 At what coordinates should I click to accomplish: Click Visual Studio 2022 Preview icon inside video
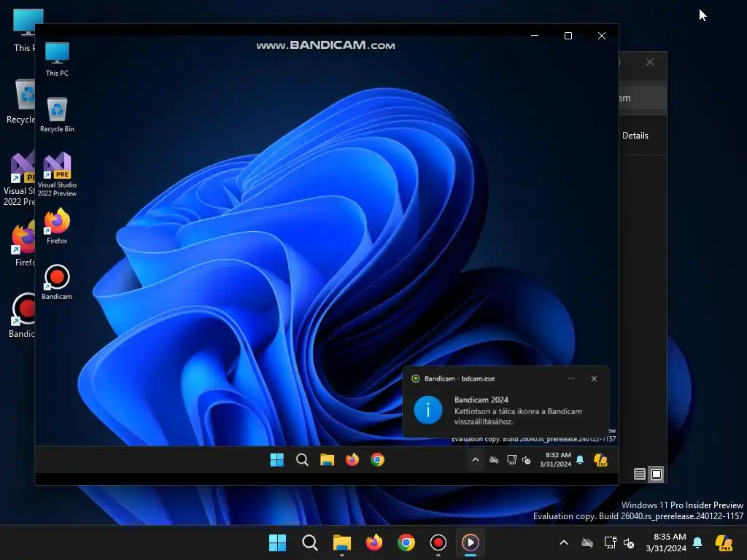pyautogui.click(x=57, y=174)
